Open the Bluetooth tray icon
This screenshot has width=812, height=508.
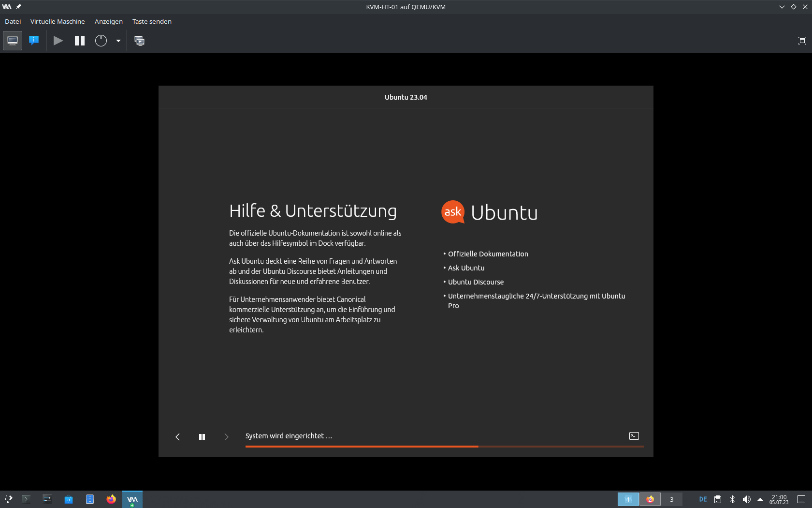[732, 499]
